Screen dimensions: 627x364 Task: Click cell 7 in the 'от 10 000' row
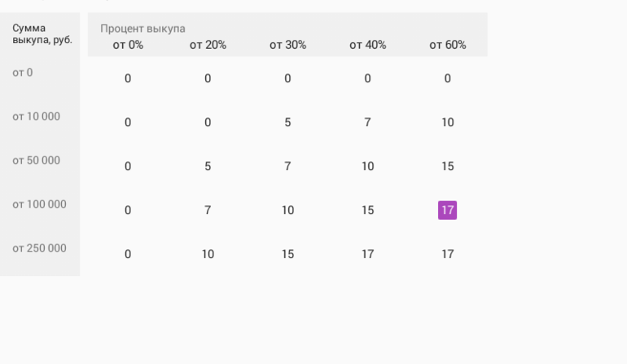point(367,122)
